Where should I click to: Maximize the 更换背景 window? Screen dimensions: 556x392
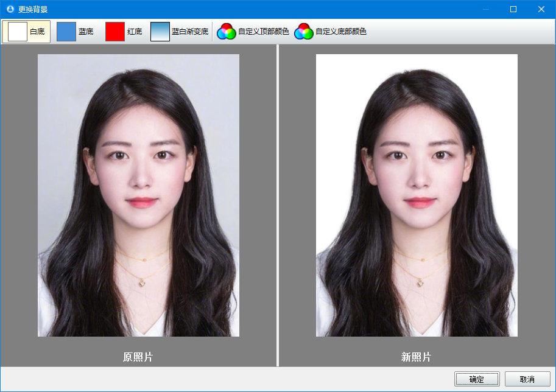click(x=513, y=9)
